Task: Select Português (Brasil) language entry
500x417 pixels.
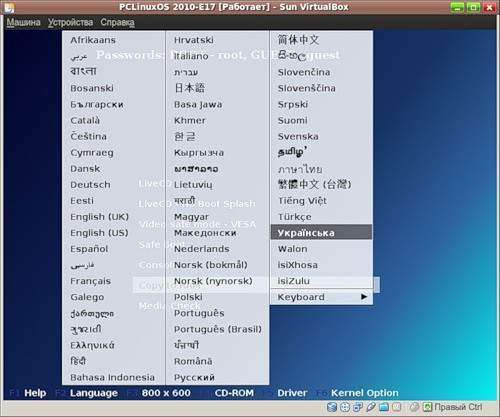Action: 218,329
